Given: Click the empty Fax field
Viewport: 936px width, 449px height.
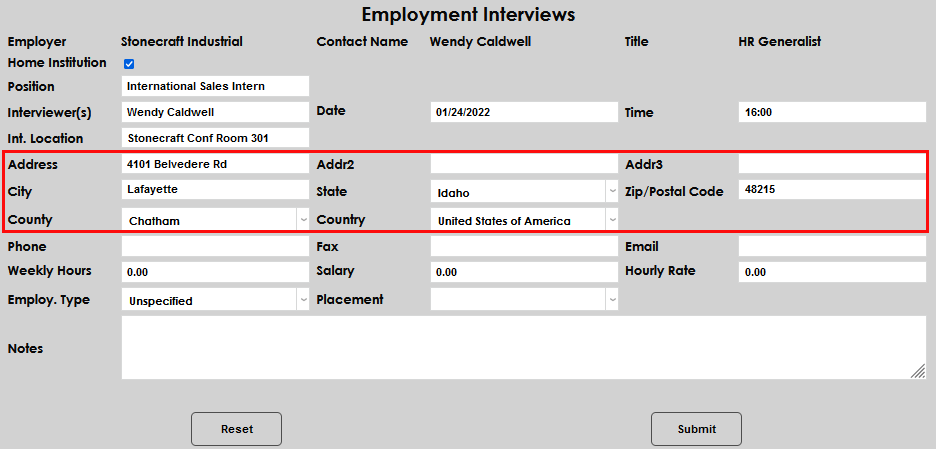Looking at the screenshot, I should pos(524,247).
